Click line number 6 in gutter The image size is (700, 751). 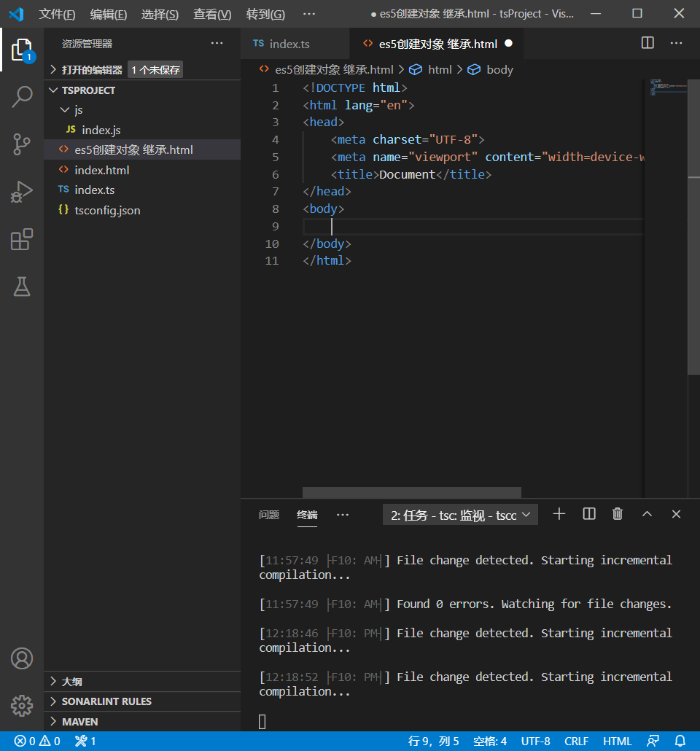coord(275,174)
